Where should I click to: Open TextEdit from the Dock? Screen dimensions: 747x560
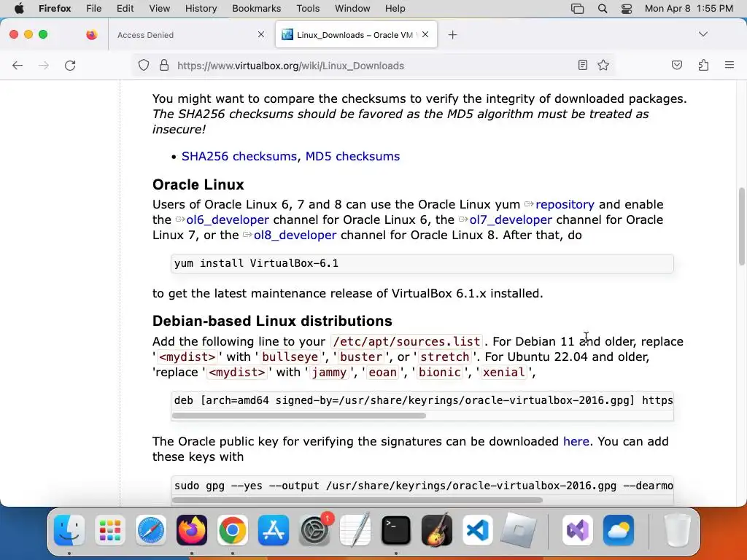(x=355, y=530)
